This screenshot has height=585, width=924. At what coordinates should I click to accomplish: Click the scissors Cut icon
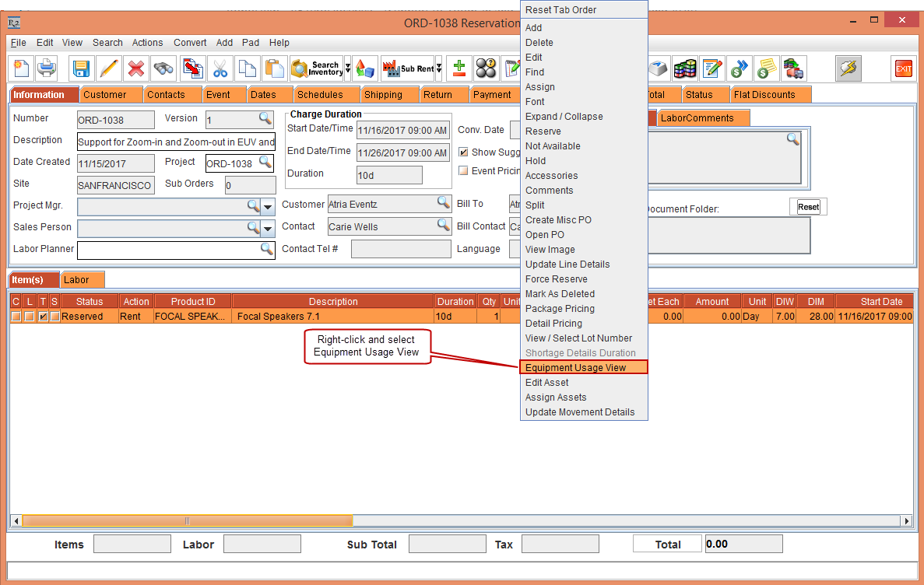coord(220,68)
